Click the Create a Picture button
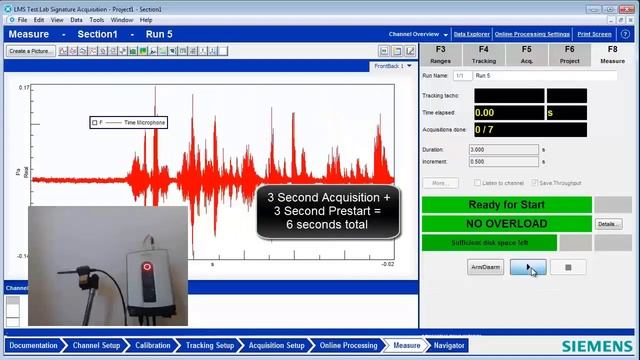 pos(31,51)
